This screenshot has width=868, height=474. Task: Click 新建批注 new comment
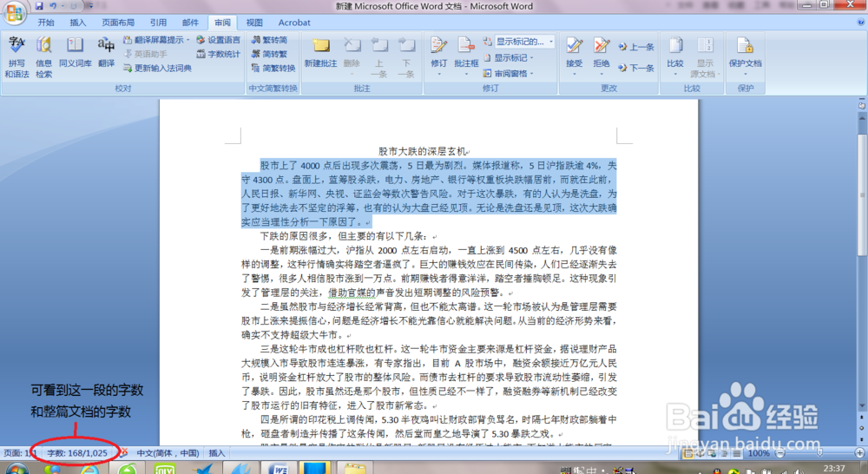320,52
